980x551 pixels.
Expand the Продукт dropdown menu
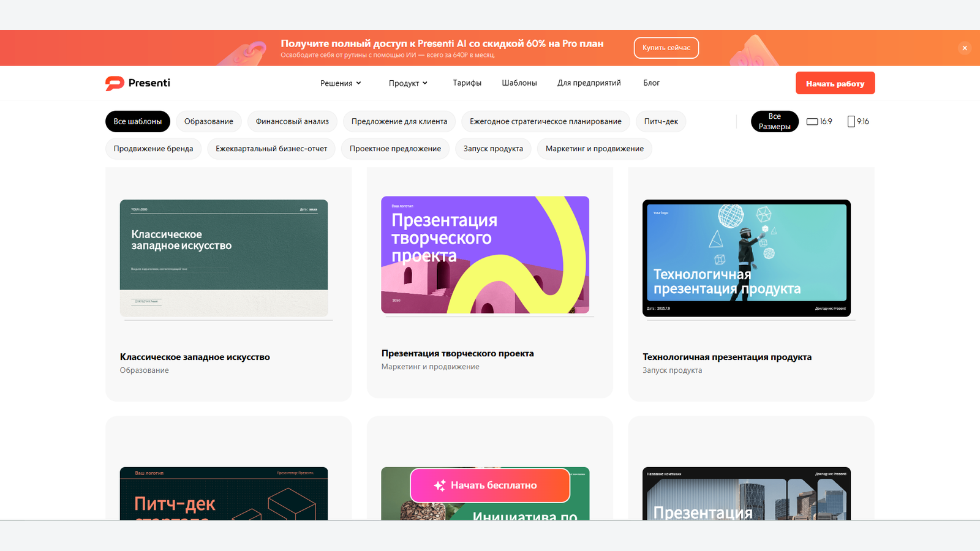pos(408,83)
